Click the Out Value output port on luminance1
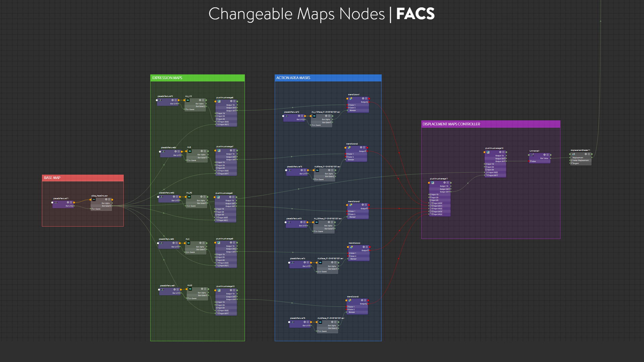The image size is (644, 362). pos(550,158)
